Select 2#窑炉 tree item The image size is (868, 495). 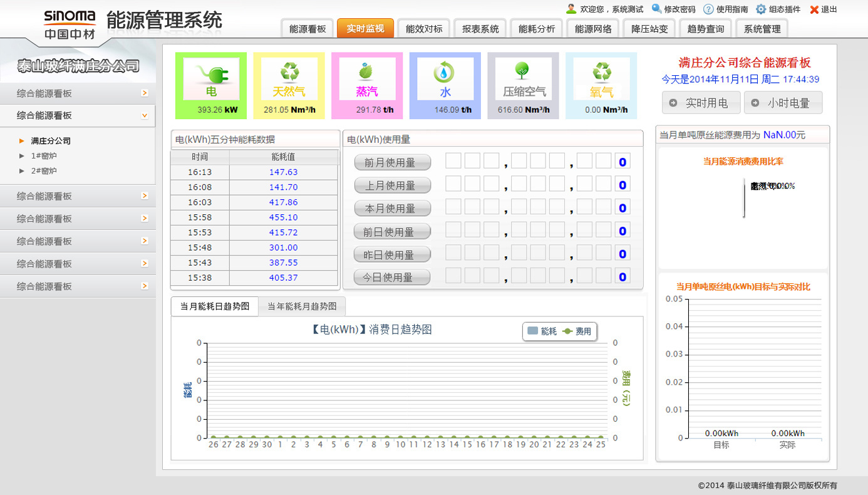coord(44,171)
